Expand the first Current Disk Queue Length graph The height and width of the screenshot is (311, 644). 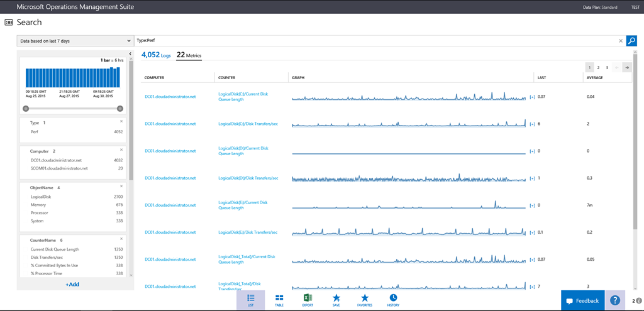pos(532,97)
